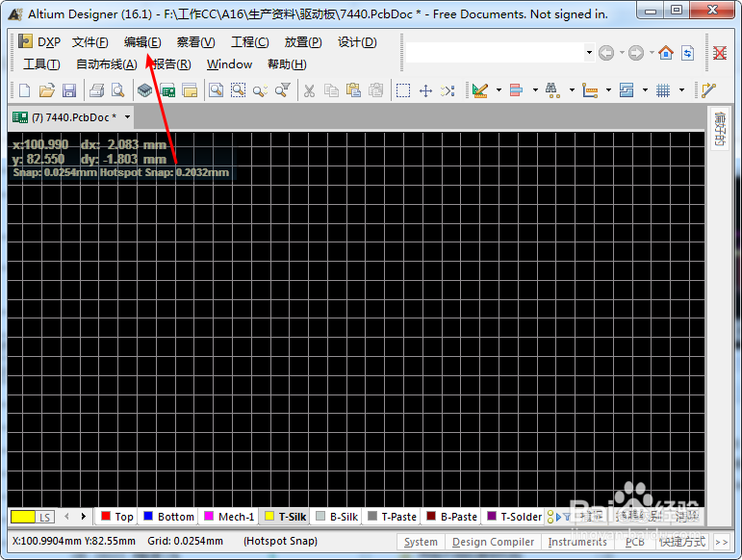Open the 工具(T) menu

point(41,64)
